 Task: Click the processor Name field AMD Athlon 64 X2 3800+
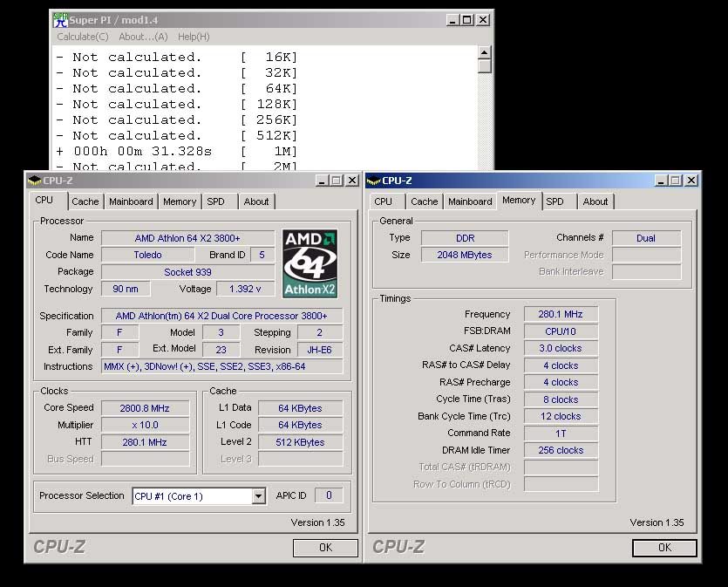click(187, 238)
